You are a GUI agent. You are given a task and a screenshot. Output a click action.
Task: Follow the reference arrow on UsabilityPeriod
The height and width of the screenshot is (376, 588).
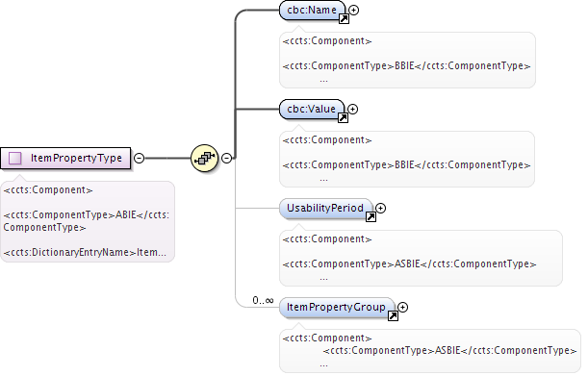tap(371, 216)
